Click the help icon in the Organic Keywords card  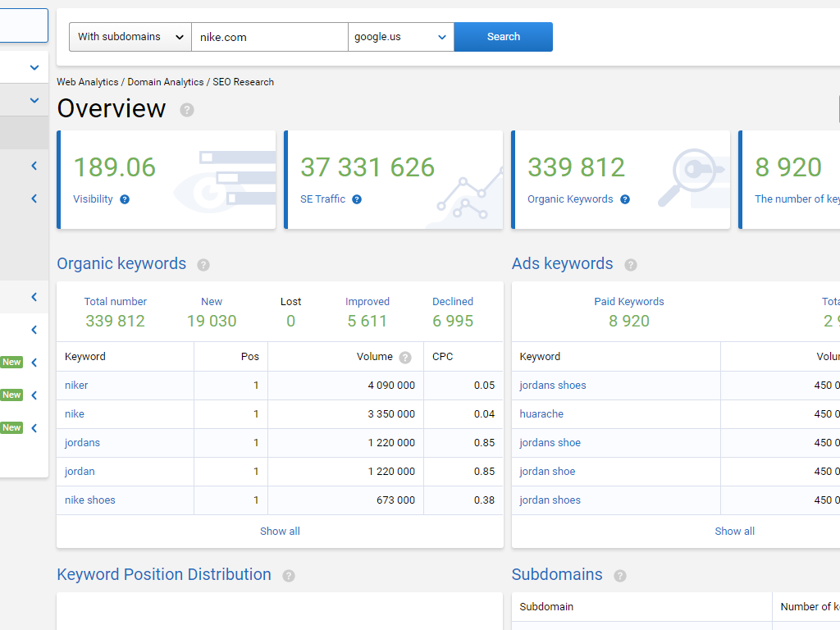tap(624, 199)
